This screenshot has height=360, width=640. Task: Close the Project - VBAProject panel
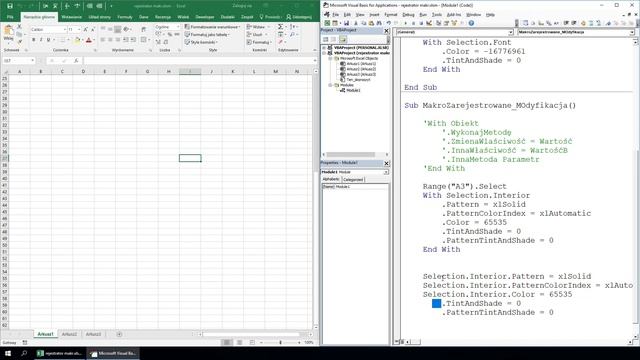click(x=387, y=31)
